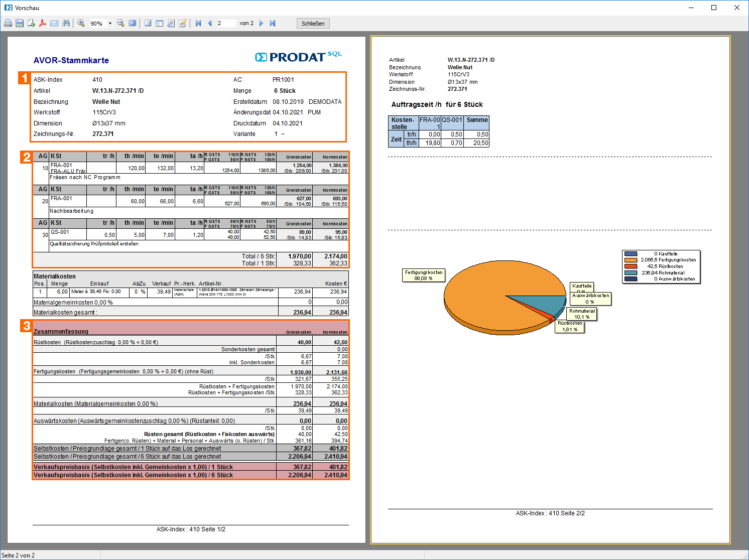Click the 'ASK-Index : 410 Seite 1/2' footer
The image size is (749, 560).
click(191, 529)
